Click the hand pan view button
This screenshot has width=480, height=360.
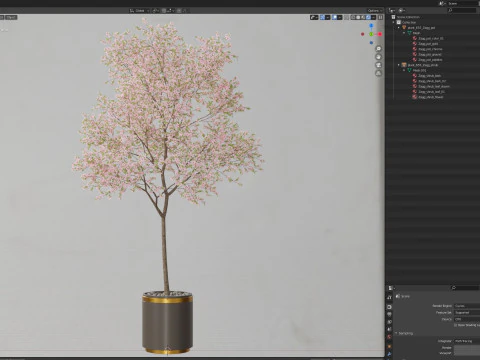tap(379, 57)
